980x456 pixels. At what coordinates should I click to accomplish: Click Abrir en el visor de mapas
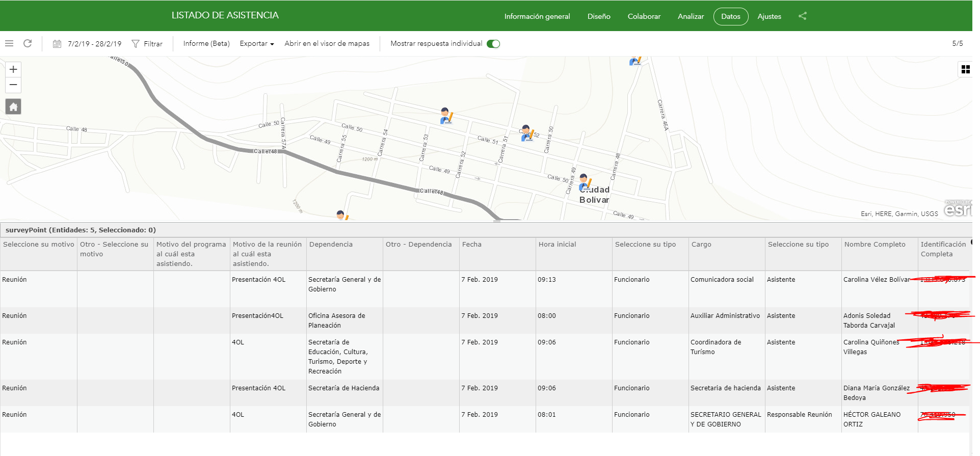pyautogui.click(x=327, y=44)
